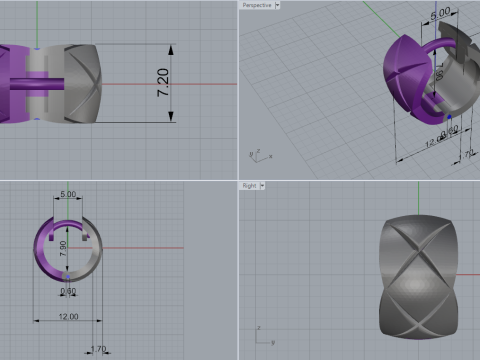Open the Right viewport dropdown arrow

262,186
